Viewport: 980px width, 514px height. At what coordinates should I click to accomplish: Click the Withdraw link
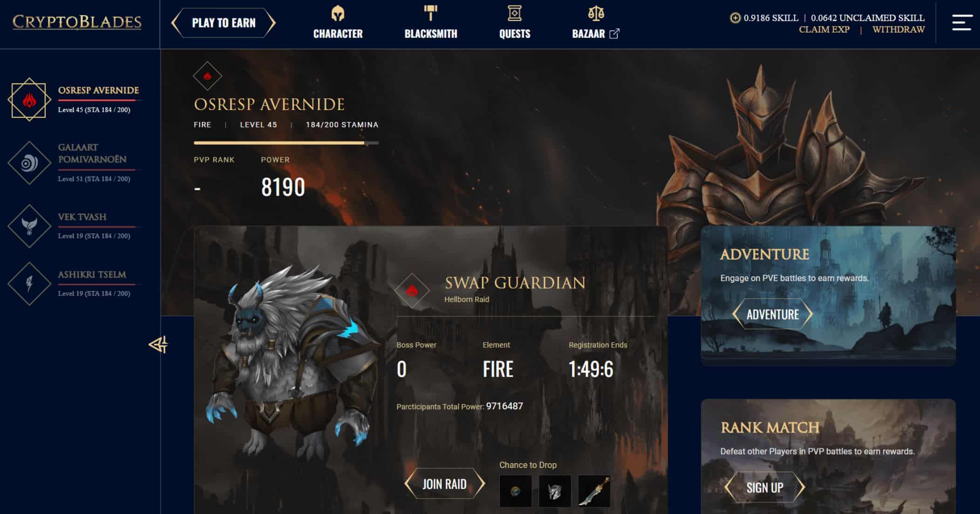pyautogui.click(x=898, y=29)
